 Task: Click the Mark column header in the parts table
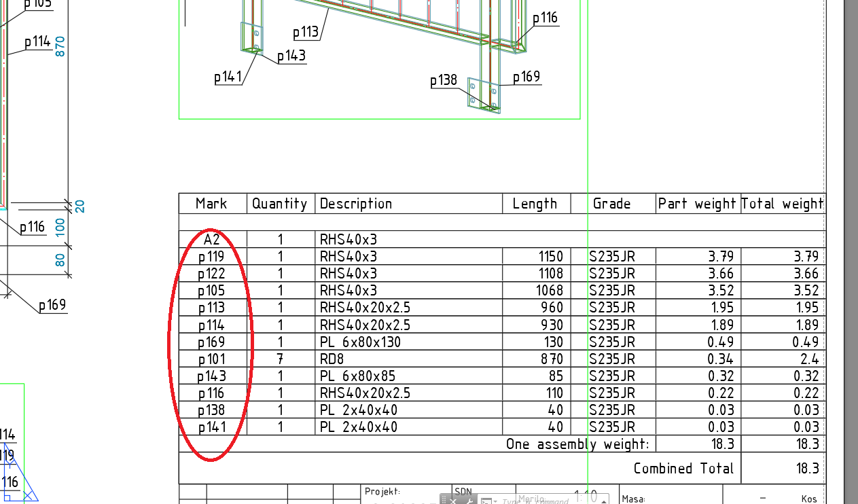pos(211,203)
